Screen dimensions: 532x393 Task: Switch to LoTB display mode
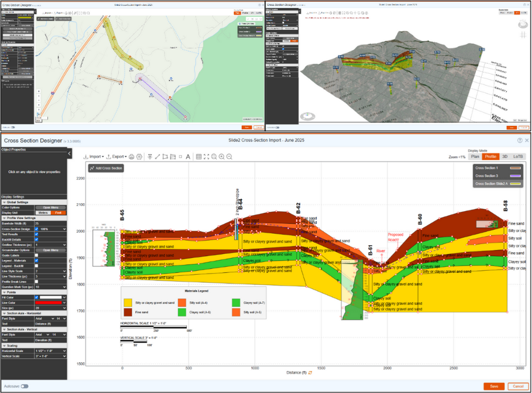[x=518, y=156]
